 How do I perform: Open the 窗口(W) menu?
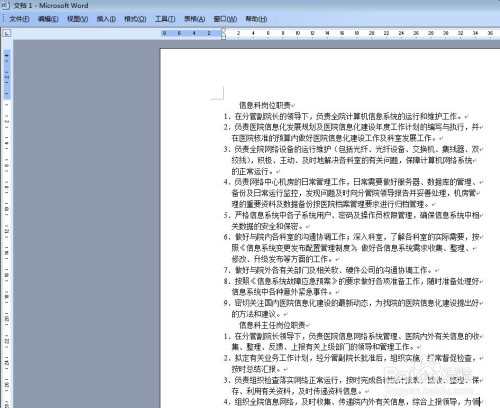(225, 19)
